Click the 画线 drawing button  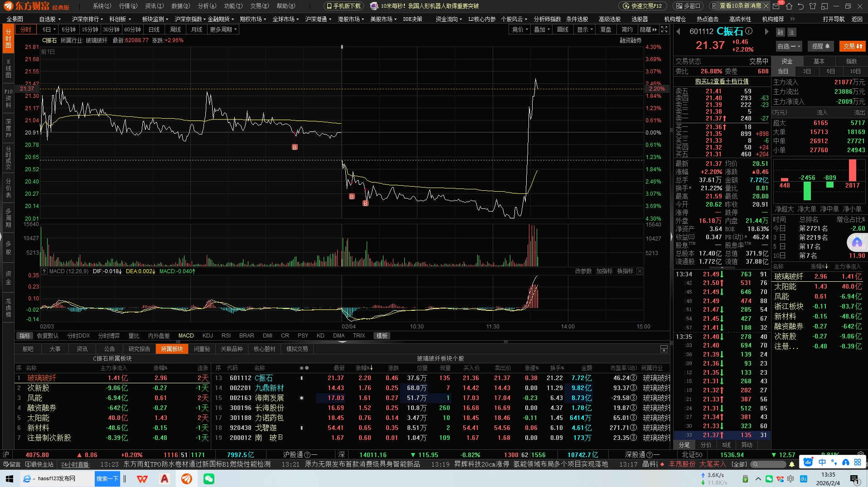click(563, 29)
